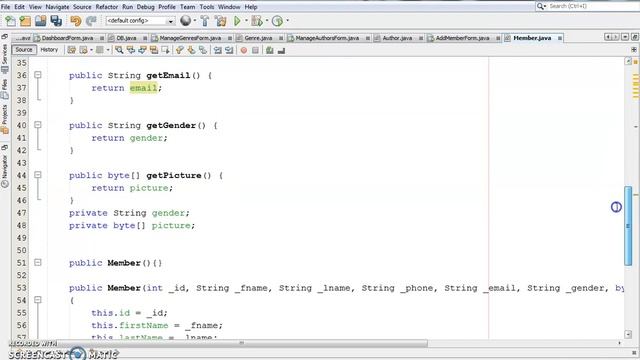Open the Refactor menu

tap(107, 7)
